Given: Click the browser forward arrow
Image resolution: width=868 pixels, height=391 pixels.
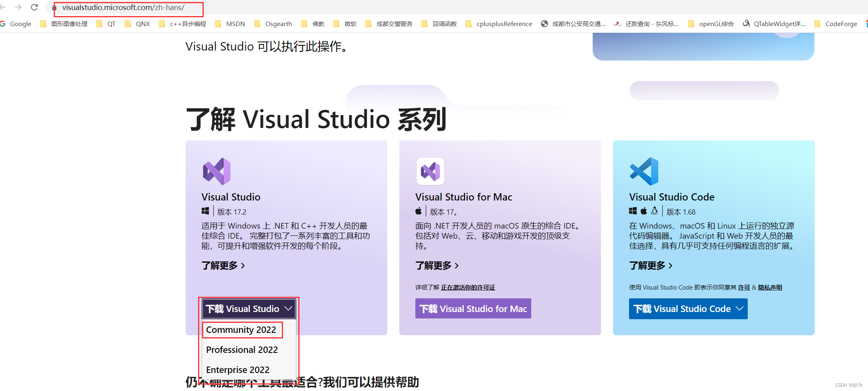Looking at the screenshot, I should point(18,7).
